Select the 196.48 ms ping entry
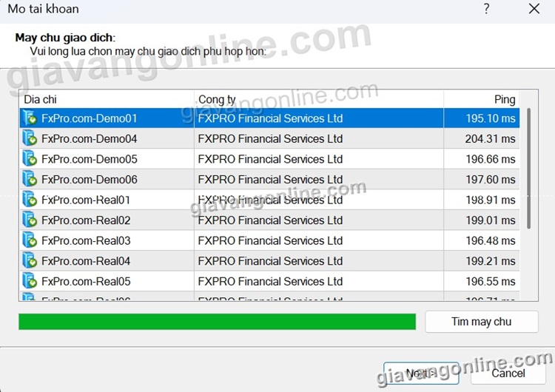 click(481, 241)
